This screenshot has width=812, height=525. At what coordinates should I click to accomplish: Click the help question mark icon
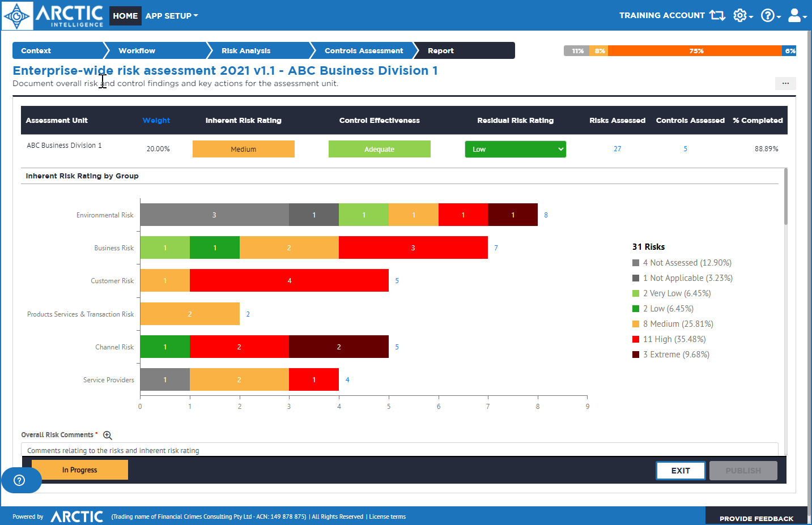click(769, 15)
